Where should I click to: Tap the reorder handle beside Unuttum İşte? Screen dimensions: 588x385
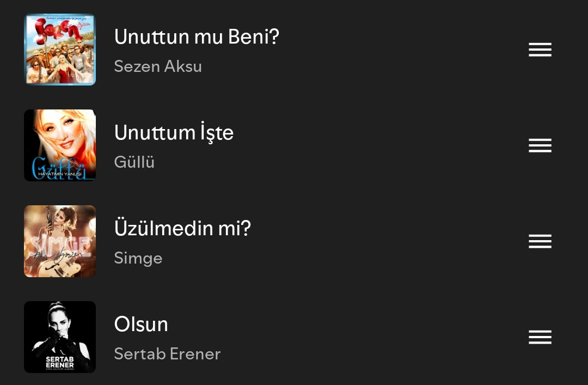(x=540, y=145)
